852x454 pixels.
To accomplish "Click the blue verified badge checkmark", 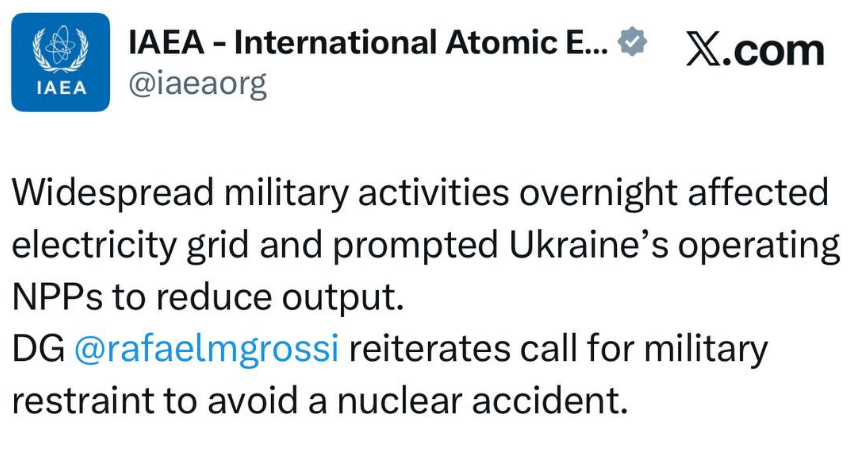I will [x=633, y=42].
